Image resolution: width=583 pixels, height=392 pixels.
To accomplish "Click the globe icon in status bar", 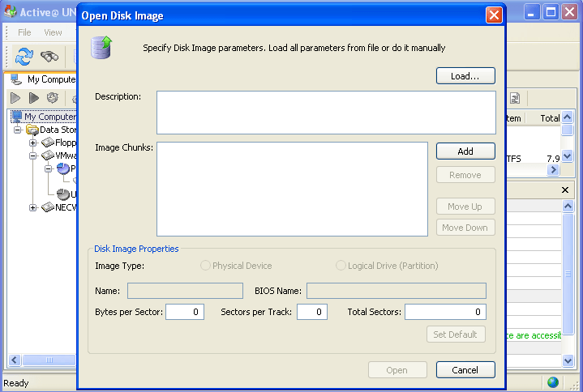I will 553,382.
